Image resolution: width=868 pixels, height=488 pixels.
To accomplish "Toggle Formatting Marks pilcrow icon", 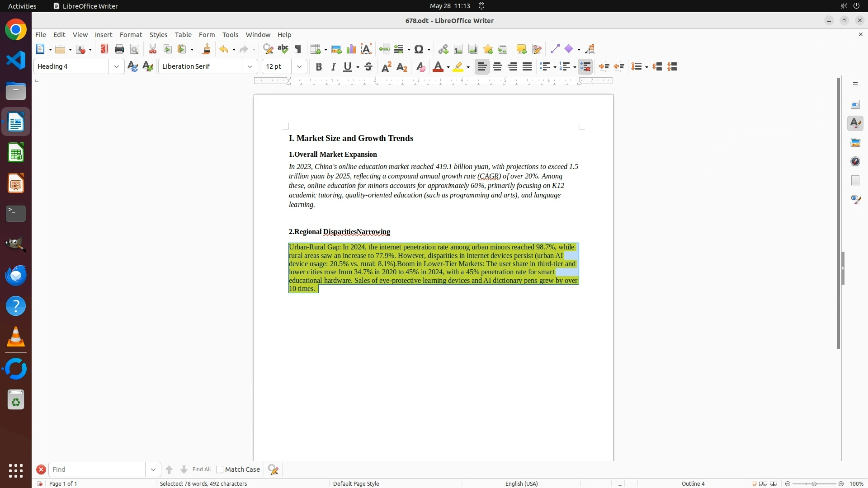I will click(x=298, y=49).
